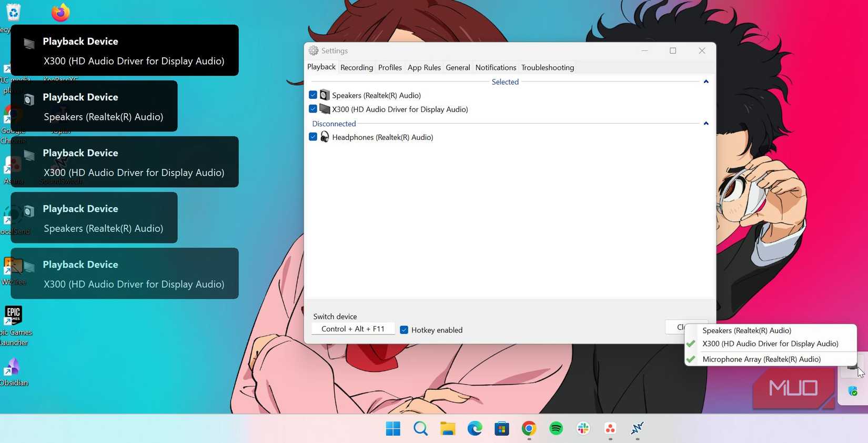Open Asana from the taskbar

point(610,429)
